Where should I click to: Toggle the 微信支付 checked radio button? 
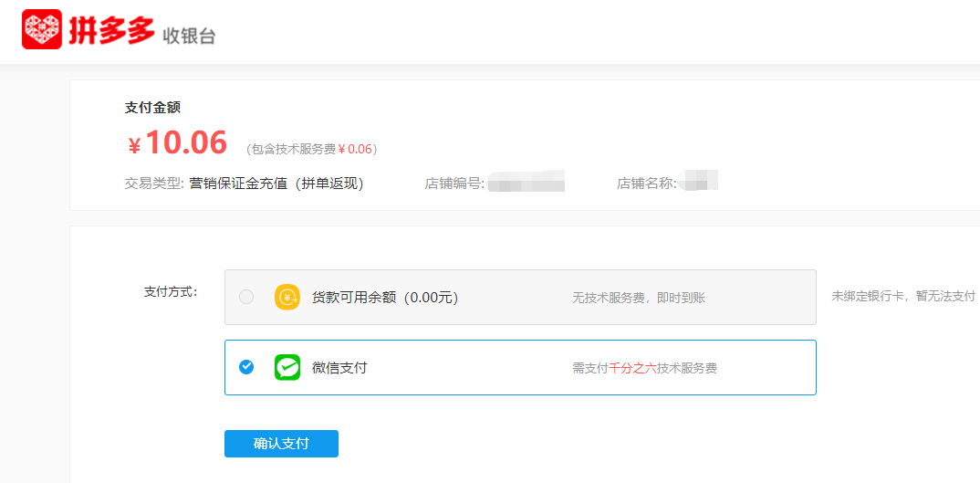tap(246, 367)
